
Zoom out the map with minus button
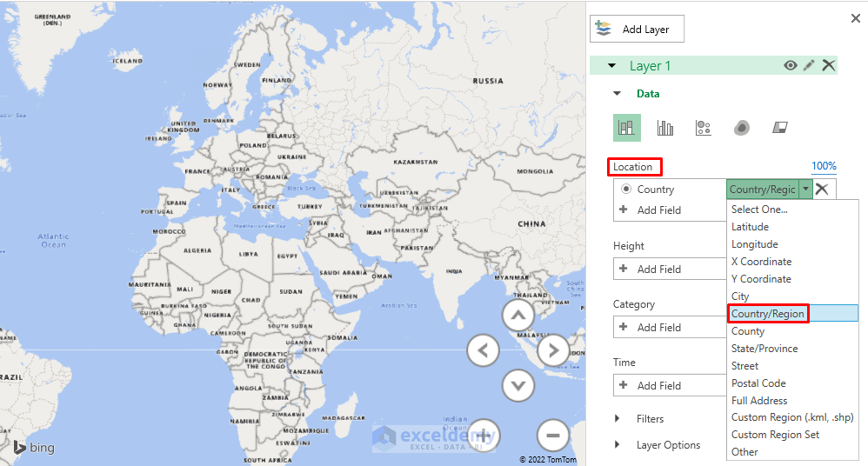pos(552,434)
